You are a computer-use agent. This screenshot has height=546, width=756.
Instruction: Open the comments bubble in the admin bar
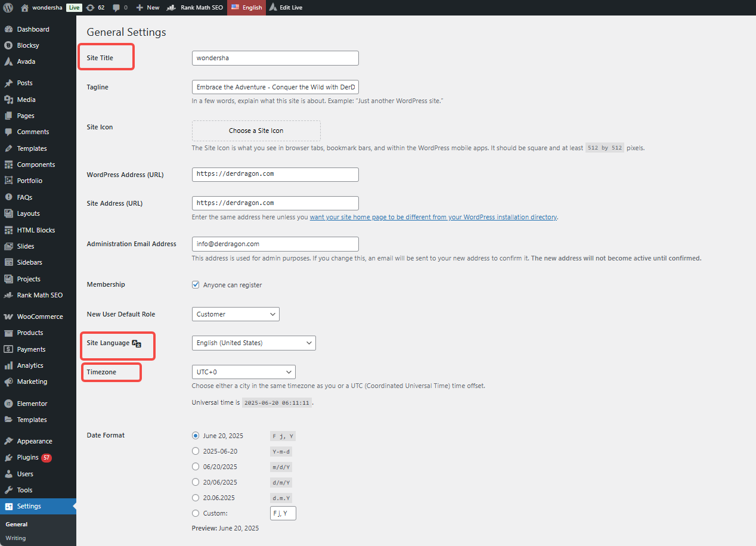point(117,7)
